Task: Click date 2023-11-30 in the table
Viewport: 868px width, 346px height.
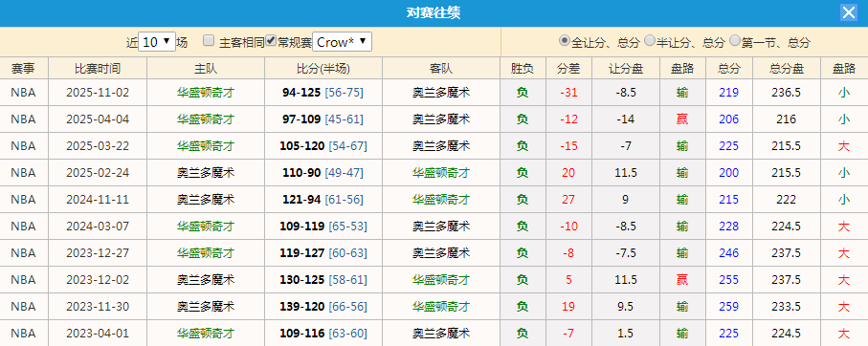Action: pos(98,307)
